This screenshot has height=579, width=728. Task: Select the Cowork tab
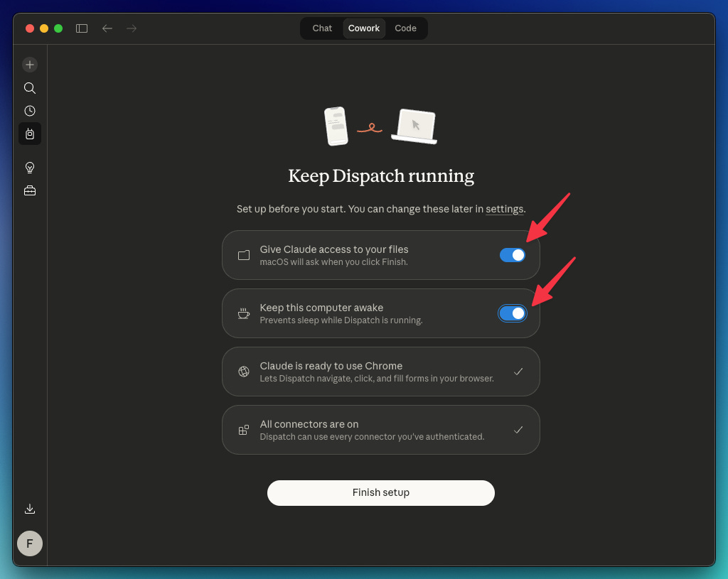pyautogui.click(x=364, y=28)
